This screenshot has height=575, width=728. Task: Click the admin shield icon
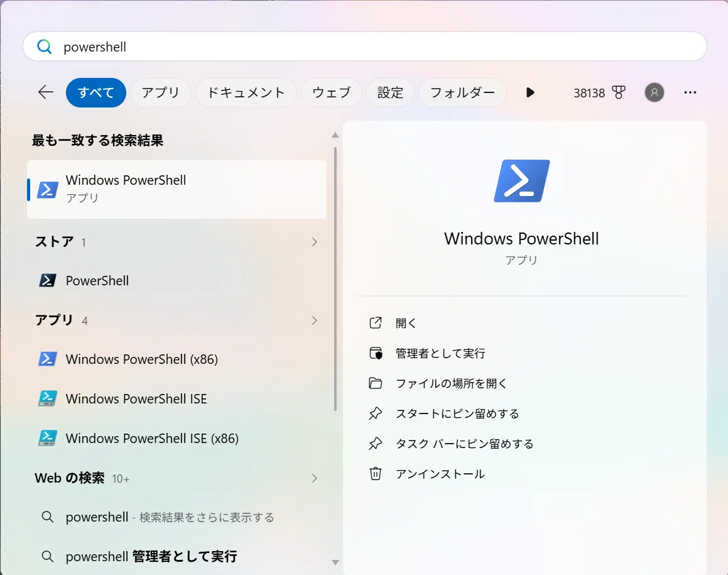(x=376, y=353)
